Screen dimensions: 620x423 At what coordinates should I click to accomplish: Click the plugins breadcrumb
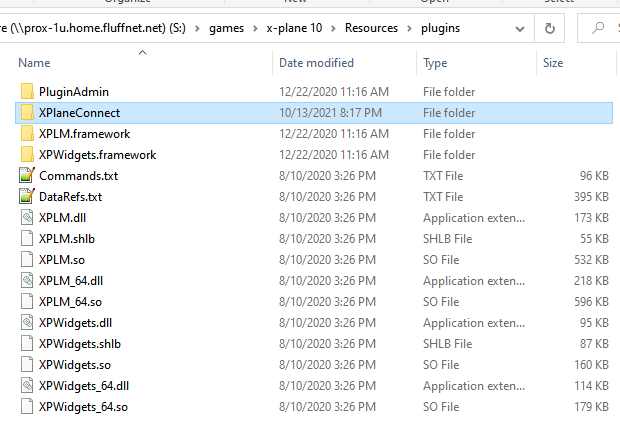(440, 28)
